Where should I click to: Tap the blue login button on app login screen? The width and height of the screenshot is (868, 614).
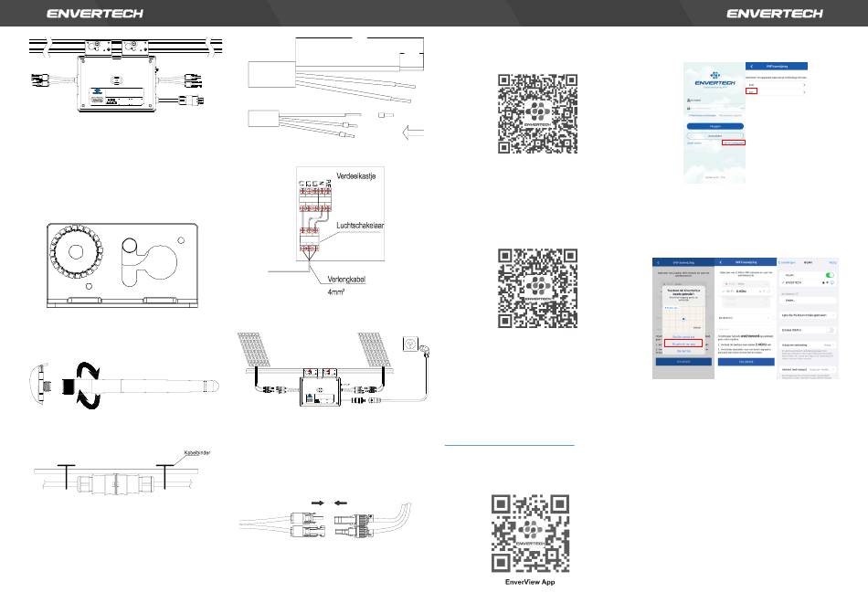(715, 126)
